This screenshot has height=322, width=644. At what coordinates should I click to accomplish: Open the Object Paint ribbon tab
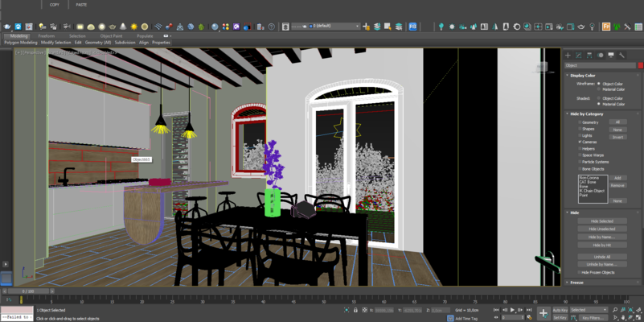(112, 36)
